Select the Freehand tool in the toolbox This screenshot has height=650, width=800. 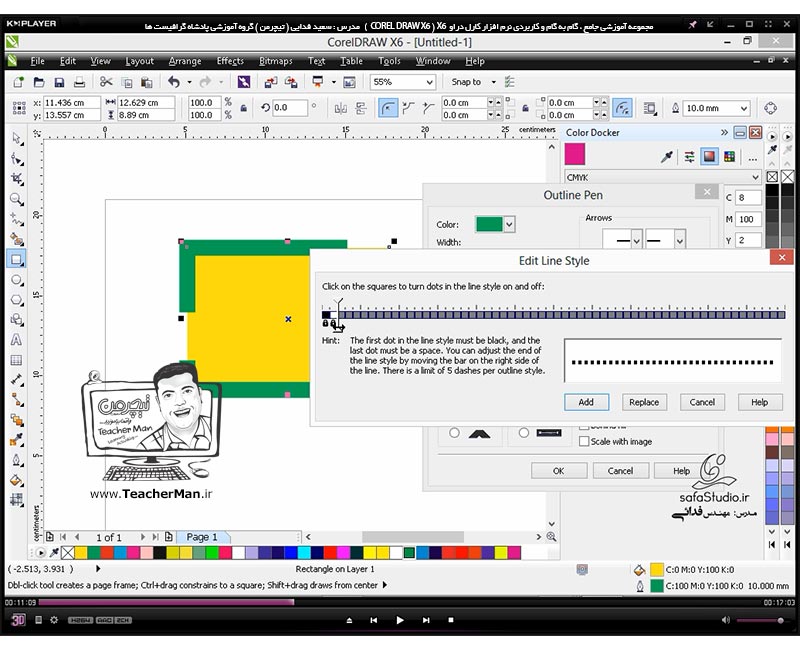[17, 219]
